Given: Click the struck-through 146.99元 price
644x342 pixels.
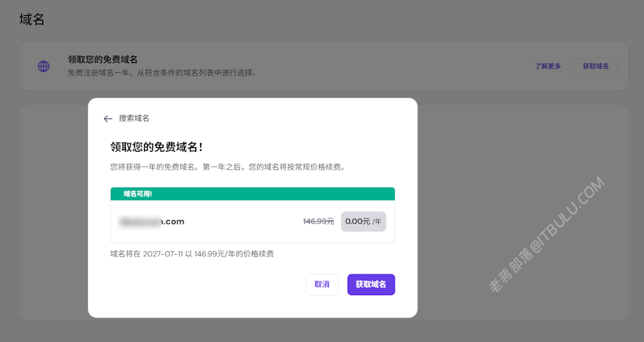Looking at the screenshot, I should click(x=318, y=221).
